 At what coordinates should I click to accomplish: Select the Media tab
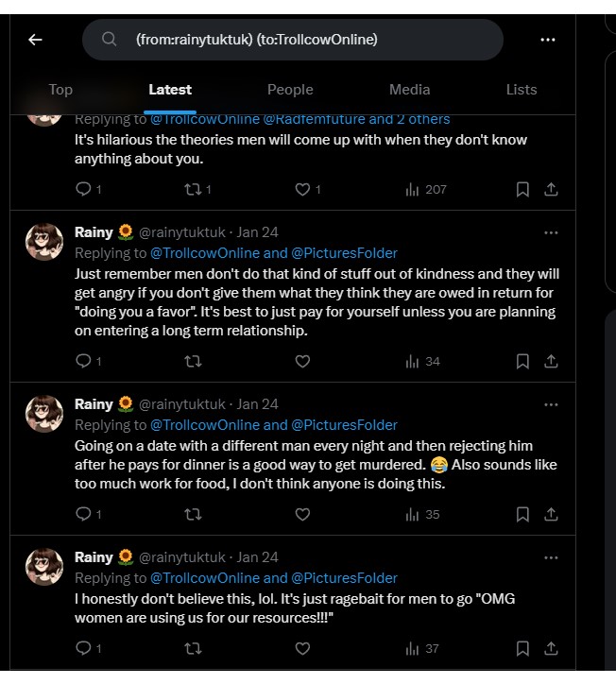pyautogui.click(x=409, y=90)
